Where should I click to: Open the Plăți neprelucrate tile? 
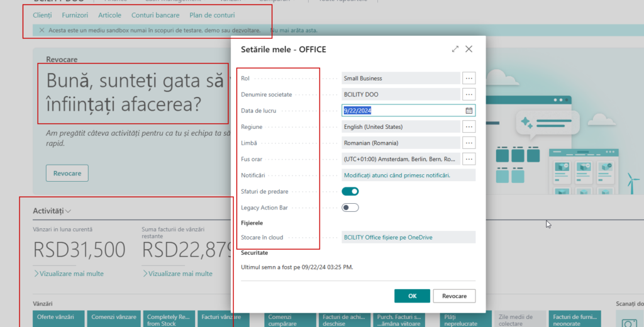(466, 319)
